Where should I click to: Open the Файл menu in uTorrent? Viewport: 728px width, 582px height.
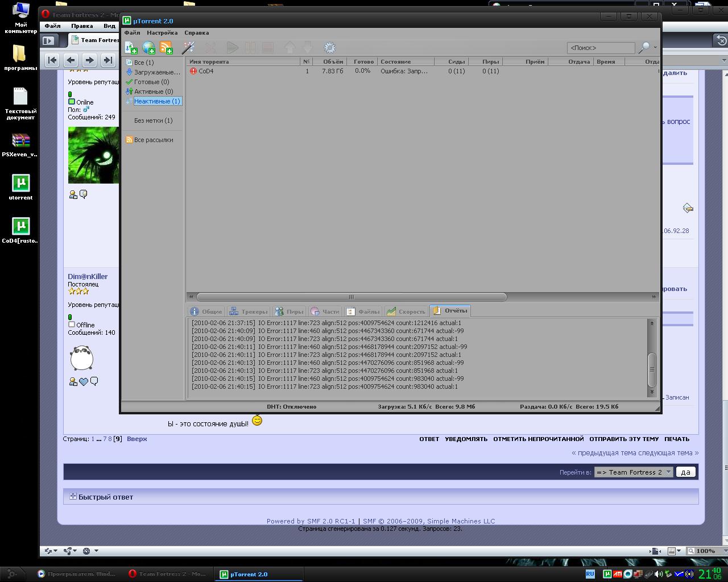[132, 33]
